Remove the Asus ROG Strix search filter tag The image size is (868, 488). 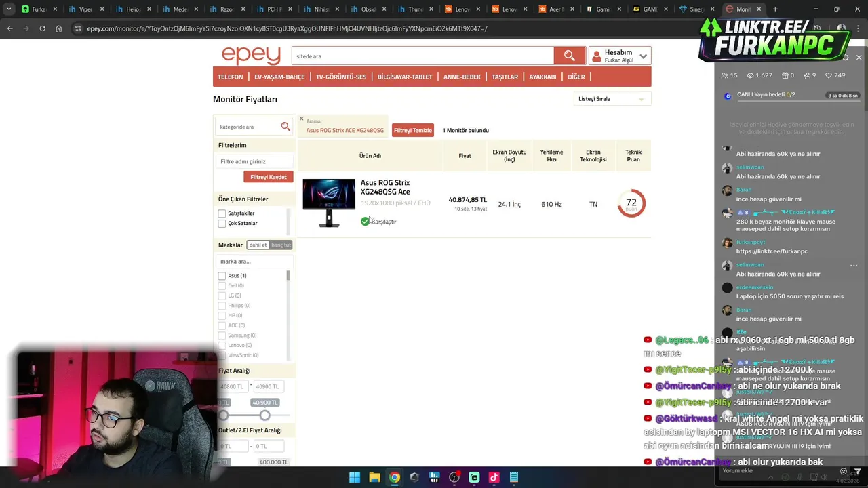302,119
